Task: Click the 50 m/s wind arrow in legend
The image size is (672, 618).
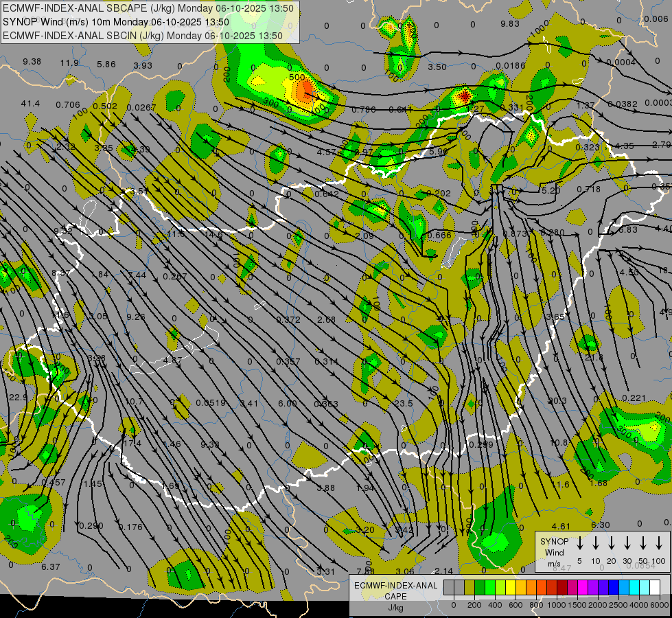Action: (x=643, y=543)
